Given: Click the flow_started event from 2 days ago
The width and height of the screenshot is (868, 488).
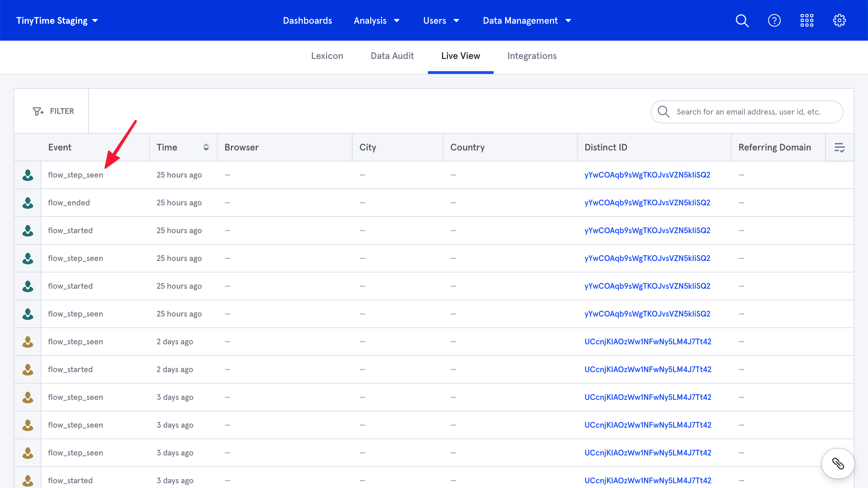Looking at the screenshot, I should click(70, 369).
